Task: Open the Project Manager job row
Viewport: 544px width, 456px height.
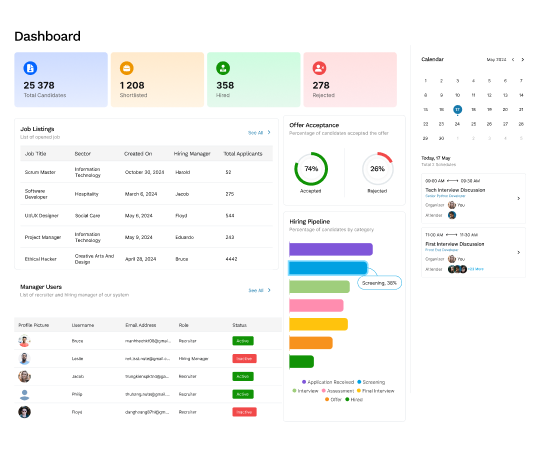Action: point(146,237)
